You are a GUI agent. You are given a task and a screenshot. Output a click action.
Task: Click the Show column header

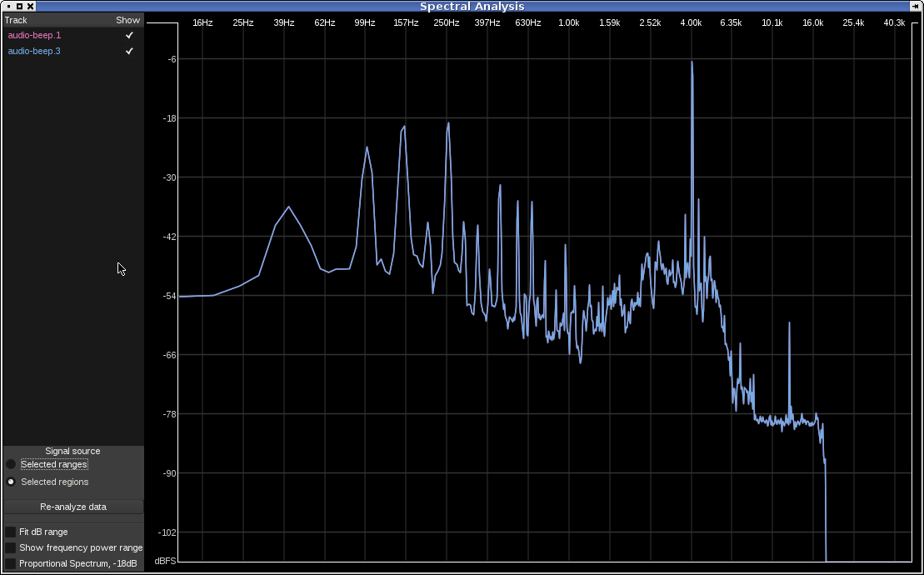tap(127, 20)
